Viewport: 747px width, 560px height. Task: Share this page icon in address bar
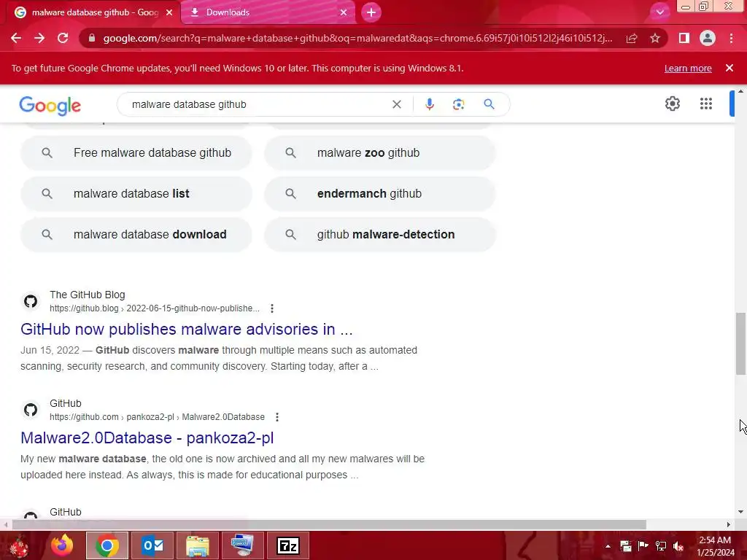[x=632, y=38]
